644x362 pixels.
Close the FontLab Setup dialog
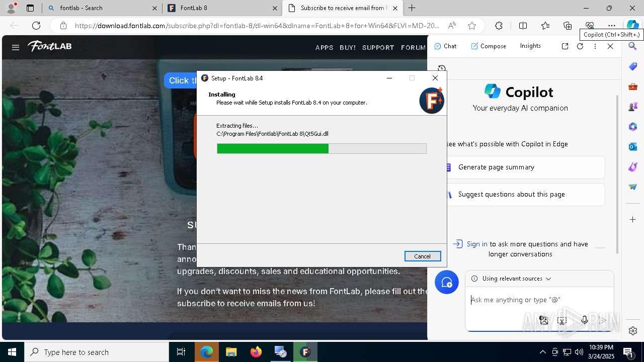point(435,78)
